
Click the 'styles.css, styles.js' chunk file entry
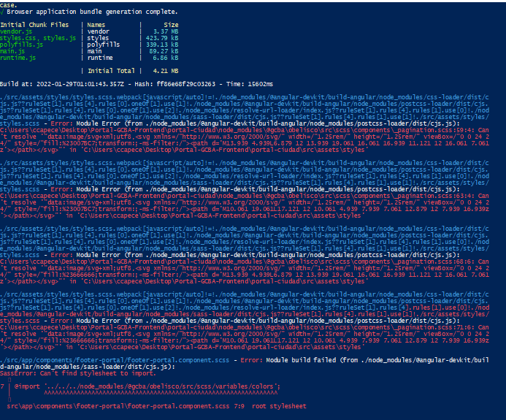(x=38, y=38)
